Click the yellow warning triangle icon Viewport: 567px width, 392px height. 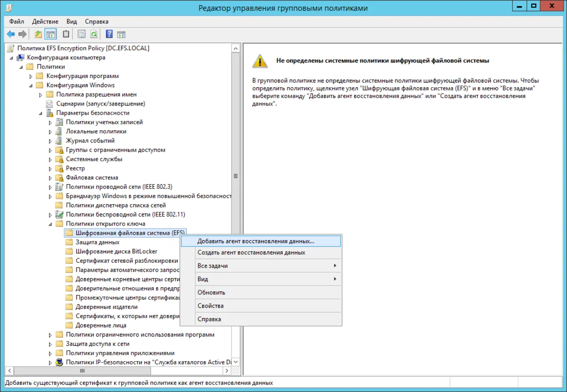click(260, 61)
